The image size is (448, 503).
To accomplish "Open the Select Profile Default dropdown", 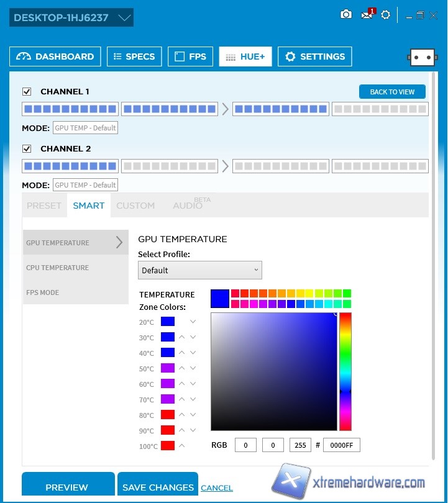I will 199,270.
